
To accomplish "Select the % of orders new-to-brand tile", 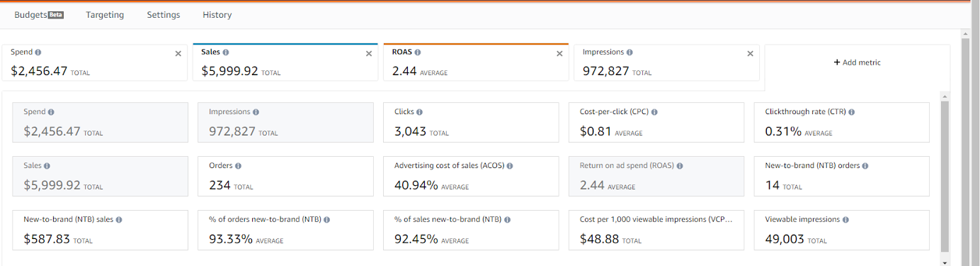I will (x=285, y=231).
